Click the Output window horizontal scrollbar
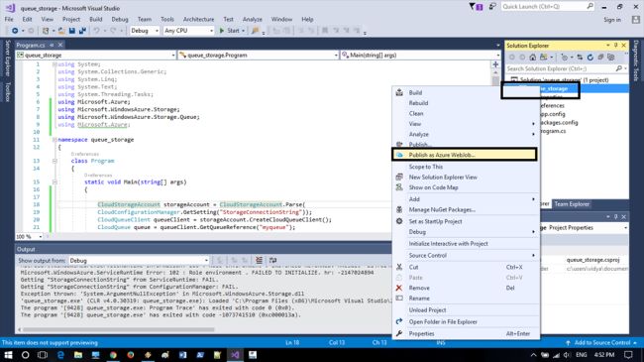This screenshot has width=644, height=362. click(119, 329)
